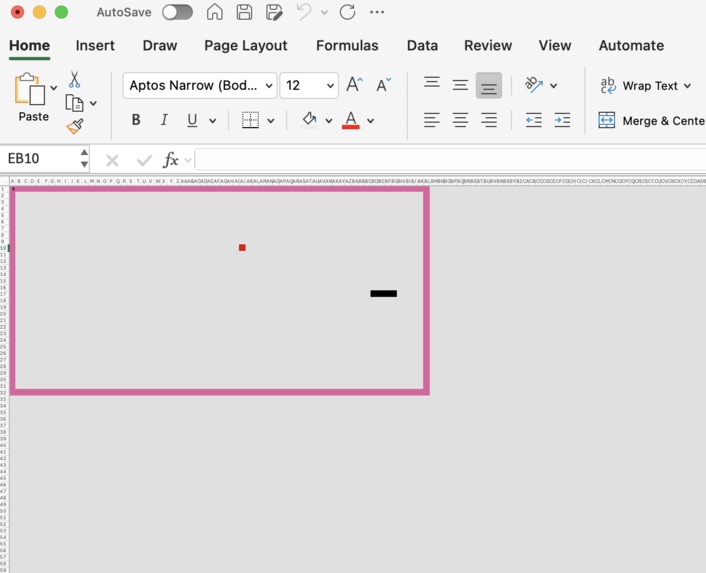Image resolution: width=706 pixels, height=573 pixels.
Task: Expand the Underline style dropdown arrow
Action: tap(213, 121)
